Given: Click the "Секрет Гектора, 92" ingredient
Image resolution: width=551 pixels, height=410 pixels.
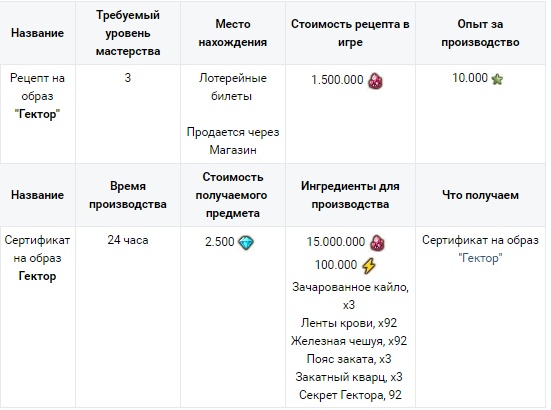Looking at the screenshot, I should click(350, 395).
